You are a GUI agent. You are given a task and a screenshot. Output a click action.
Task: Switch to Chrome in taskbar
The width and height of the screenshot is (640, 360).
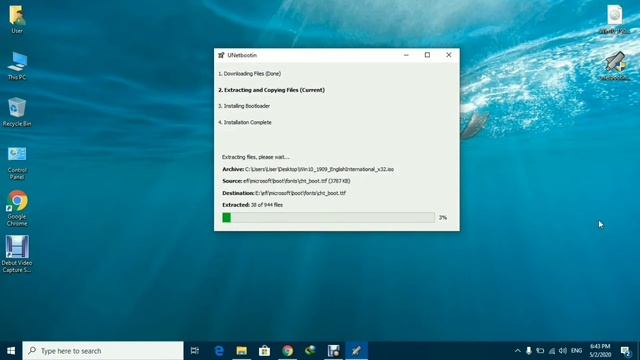287,351
